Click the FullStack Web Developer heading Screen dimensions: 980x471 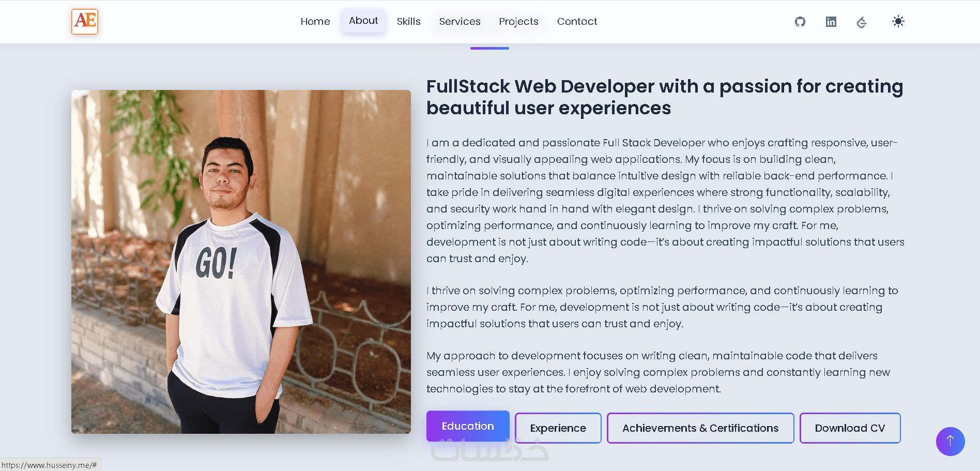pyautogui.click(x=665, y=97)
